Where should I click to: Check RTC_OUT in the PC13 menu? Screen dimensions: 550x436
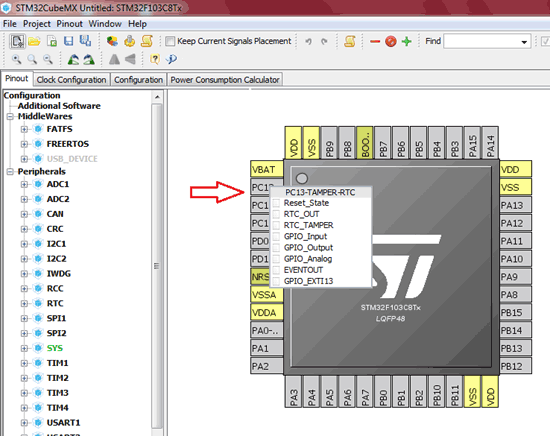[x=276, y=214]
